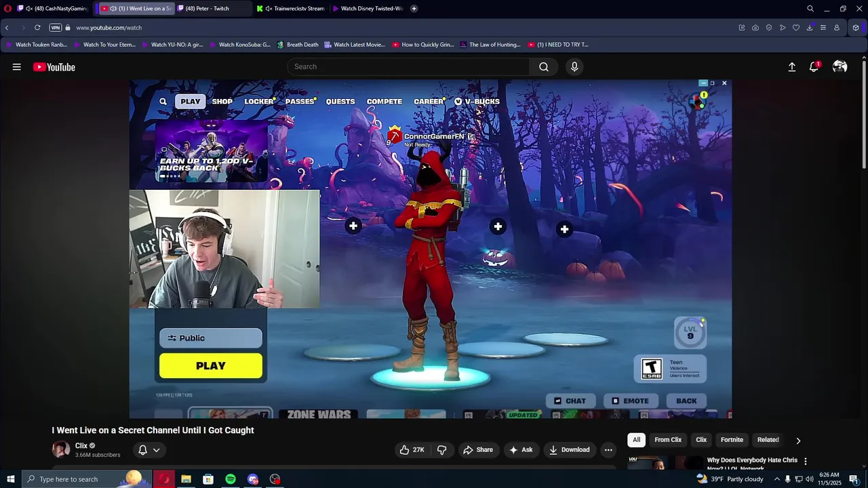Screen dimensions: 868x488
Task: Go to the YouTube home logo
Action: pos(54,67)
